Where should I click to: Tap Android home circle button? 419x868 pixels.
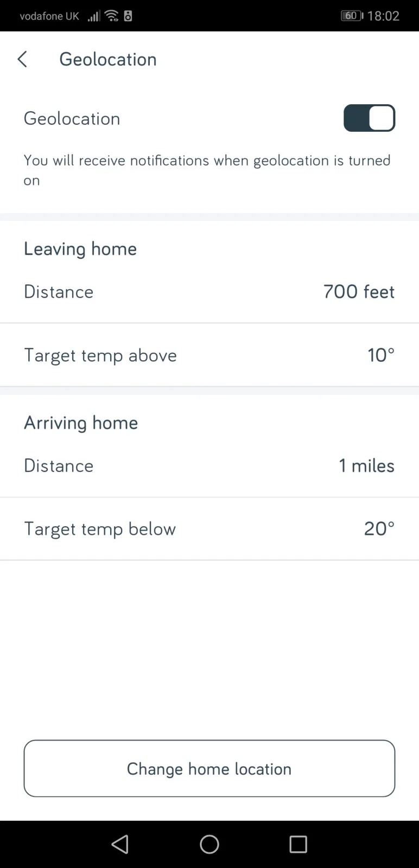210,844
